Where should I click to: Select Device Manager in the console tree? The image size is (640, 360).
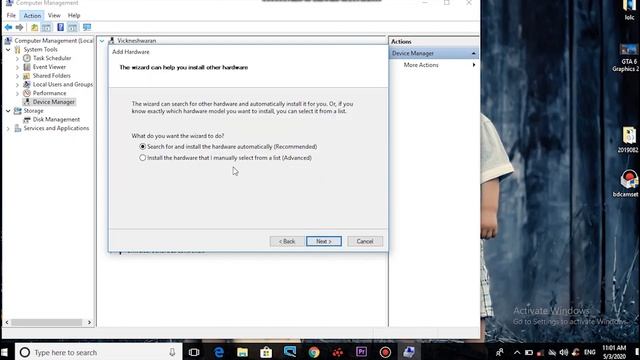[53, 102]
